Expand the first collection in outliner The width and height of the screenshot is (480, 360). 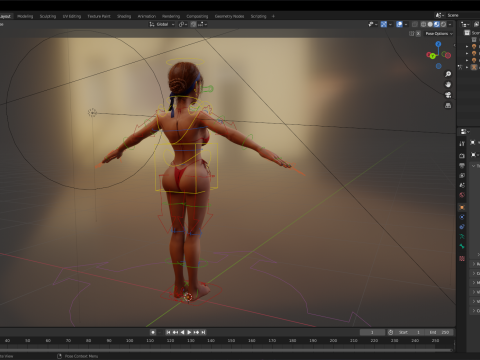(x=467, y=47)
